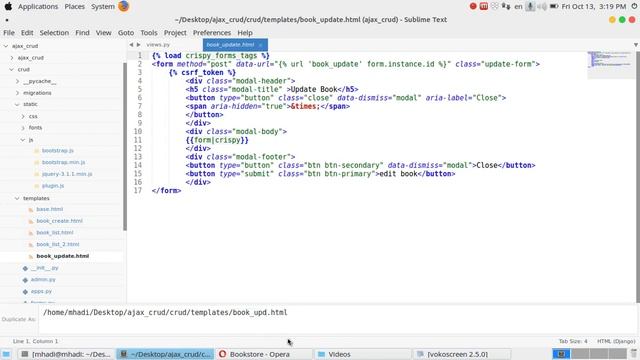The height and width of the screenshot is (360, 640).
Task: Open the Find menu
Action: pyautogui.click(x=82, y=33)
